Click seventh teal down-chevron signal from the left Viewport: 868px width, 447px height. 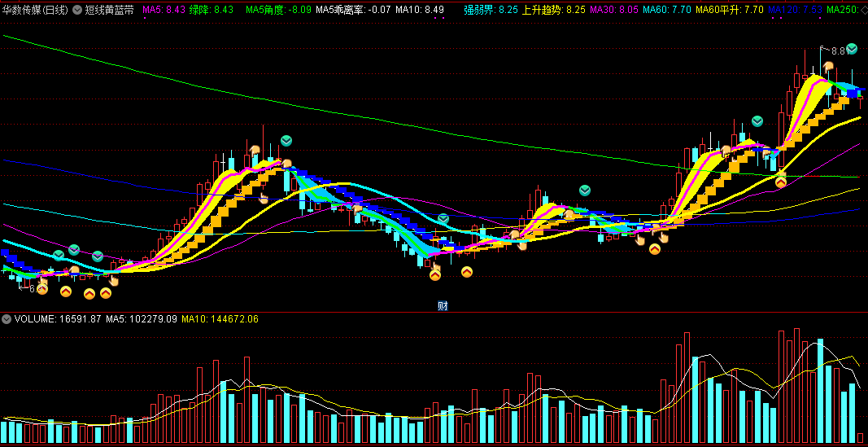click(757, 121)
